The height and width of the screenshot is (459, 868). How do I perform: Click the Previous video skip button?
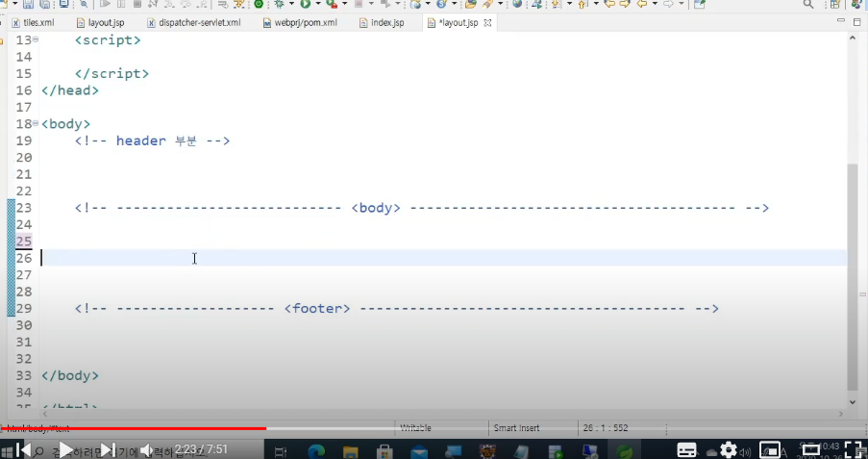point(23,449)
